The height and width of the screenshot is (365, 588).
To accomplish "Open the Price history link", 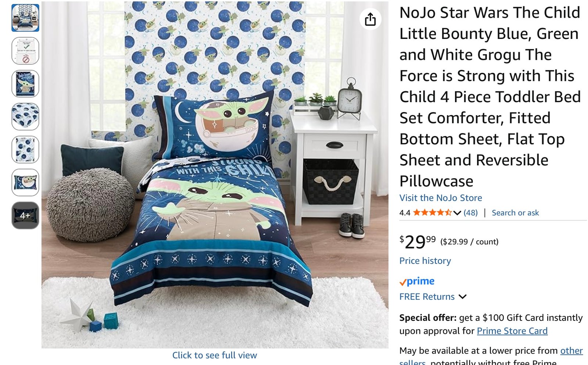I will [425, 261].
